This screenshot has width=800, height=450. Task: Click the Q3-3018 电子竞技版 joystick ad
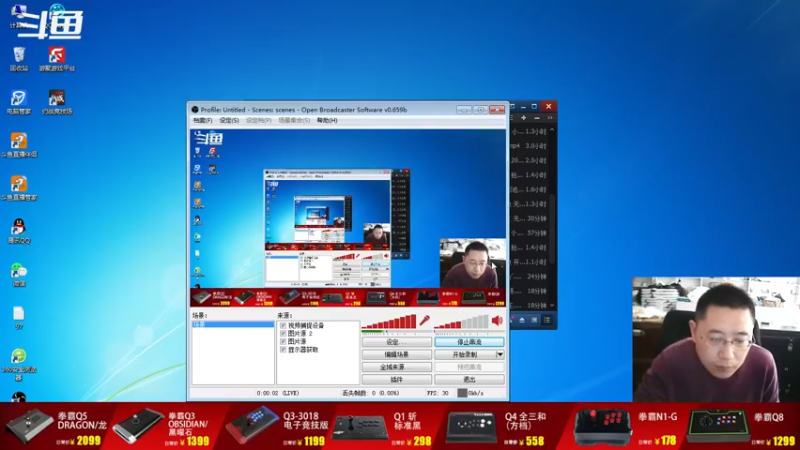277,427
